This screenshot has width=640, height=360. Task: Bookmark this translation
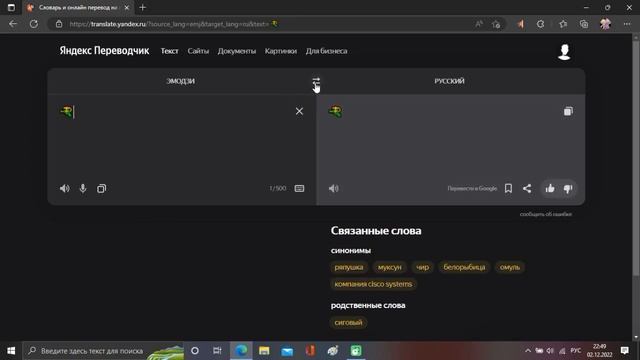click(x=508, y=188)
